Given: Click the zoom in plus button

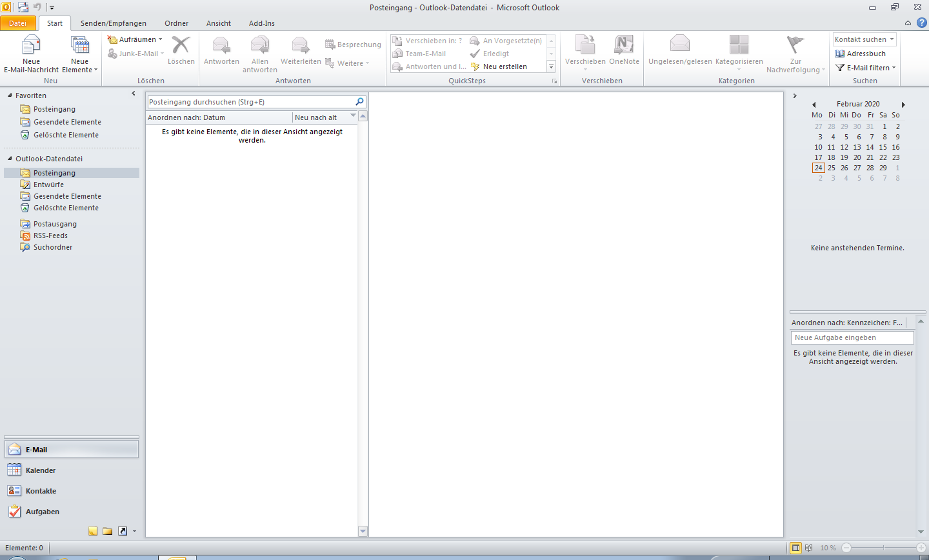Looking at the screenshot, I should [x=921, y=548].
